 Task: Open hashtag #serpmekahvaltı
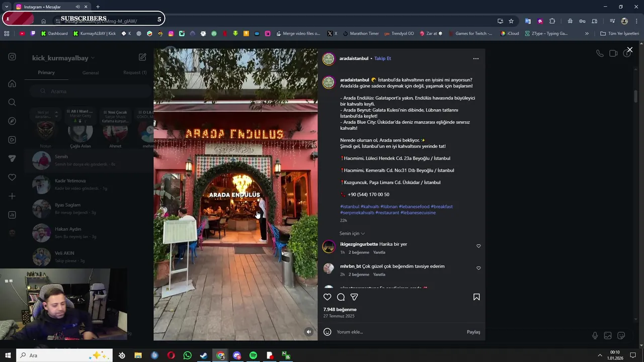point(357,213)
